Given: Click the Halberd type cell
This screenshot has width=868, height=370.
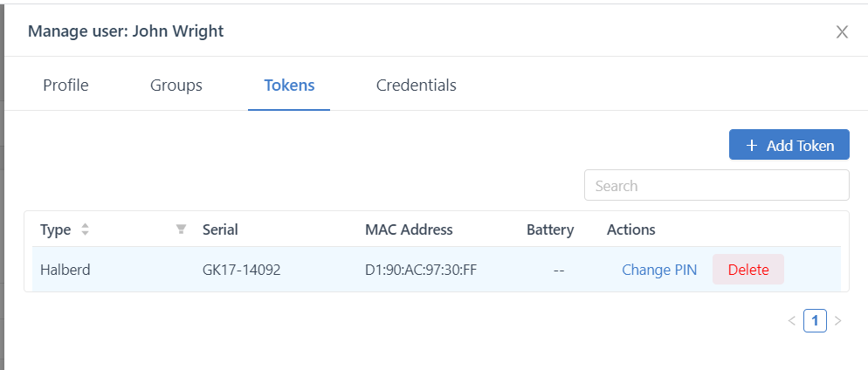Looking at the screenshot, I should coord(65,270).
